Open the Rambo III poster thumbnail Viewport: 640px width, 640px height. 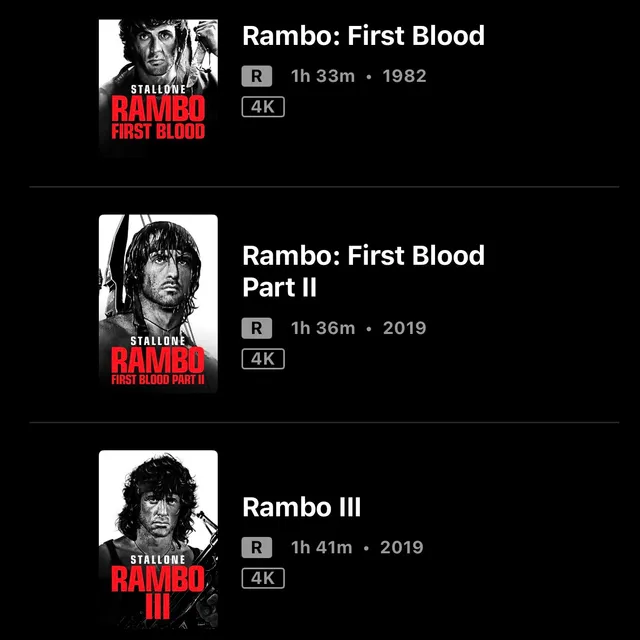158,539
